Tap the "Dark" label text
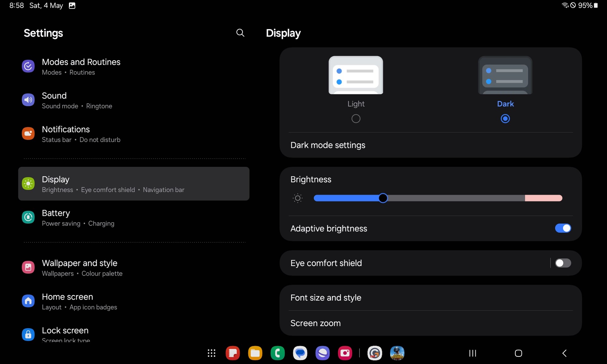The image size is (607, 364). click(x=505, y=104)
